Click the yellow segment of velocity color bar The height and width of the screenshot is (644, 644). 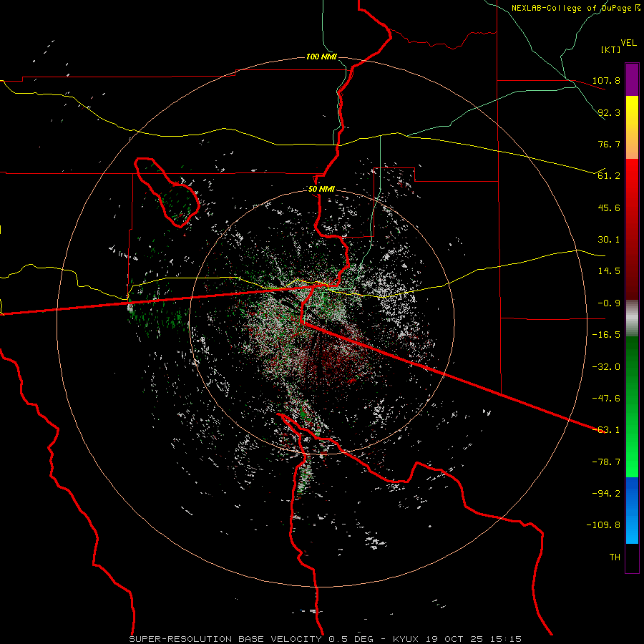[632, 107]
